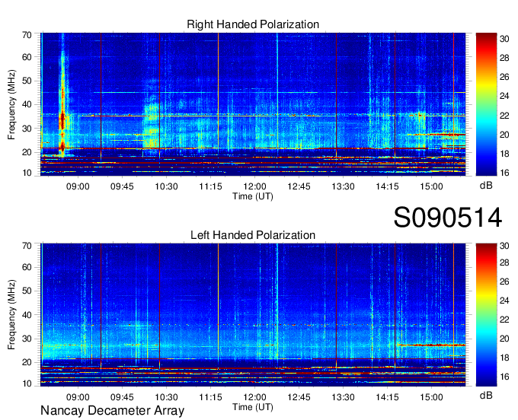Click the 11:15 tick on the right-handed time axis

[210, 186]
